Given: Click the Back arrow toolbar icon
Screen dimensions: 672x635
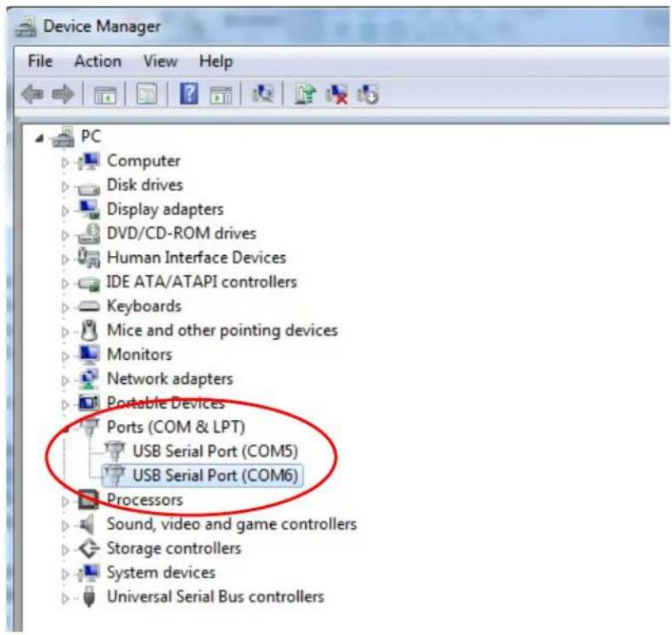Looking at the screenshot, I should [32, 94].
